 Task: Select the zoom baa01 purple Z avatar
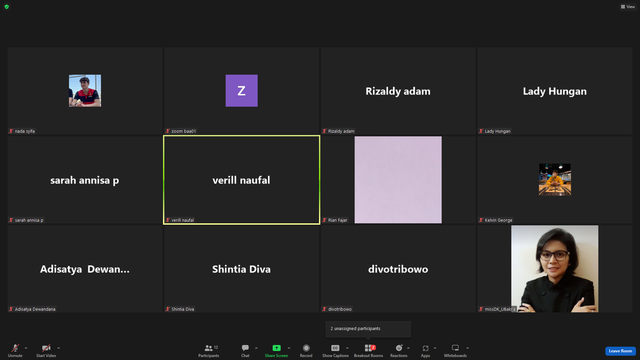pyautogui.click(x=242, y=91)
